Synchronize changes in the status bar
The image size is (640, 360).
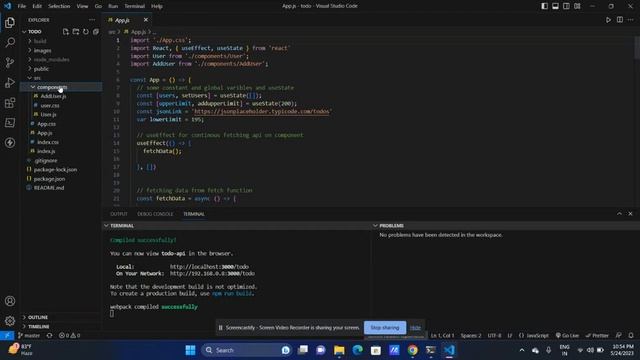pyautogui.click(x=49, y=335)
